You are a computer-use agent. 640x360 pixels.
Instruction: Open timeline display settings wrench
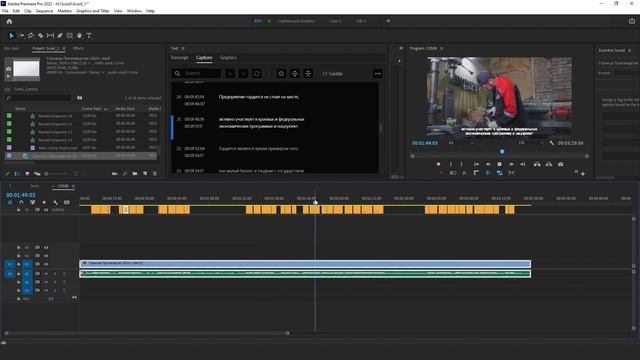click(56, 202)
